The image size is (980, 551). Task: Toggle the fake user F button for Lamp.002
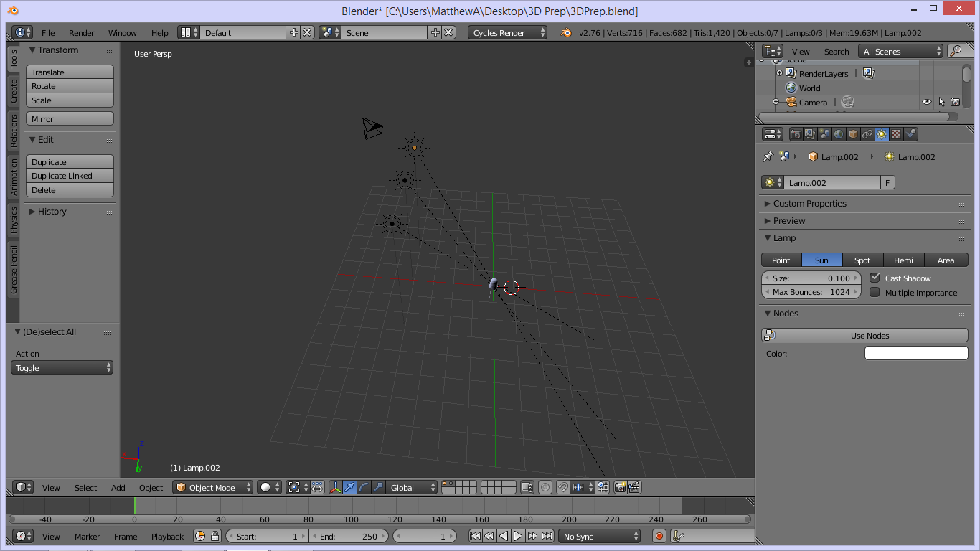(x=887, y=182)
